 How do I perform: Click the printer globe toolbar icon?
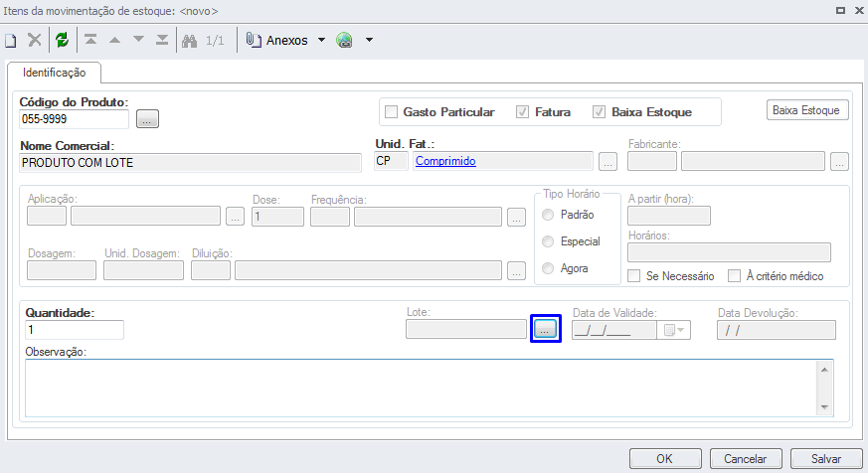point(344,40)
